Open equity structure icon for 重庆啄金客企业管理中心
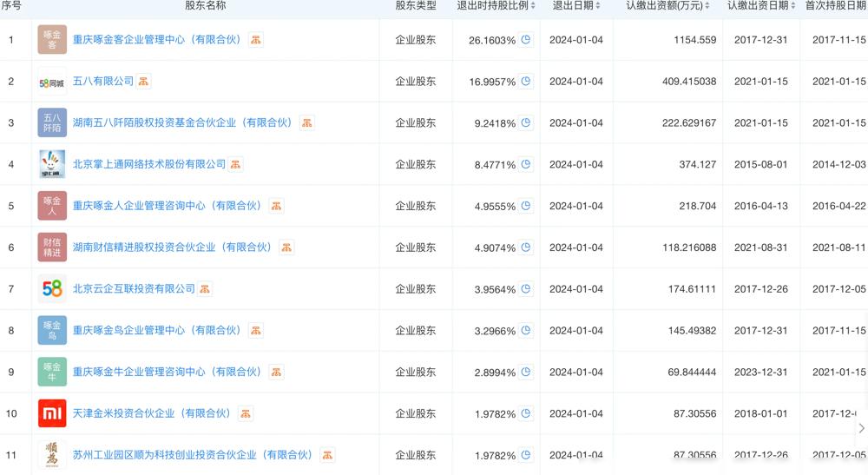Viewport: 868px width, 475px height. [256, 40]
